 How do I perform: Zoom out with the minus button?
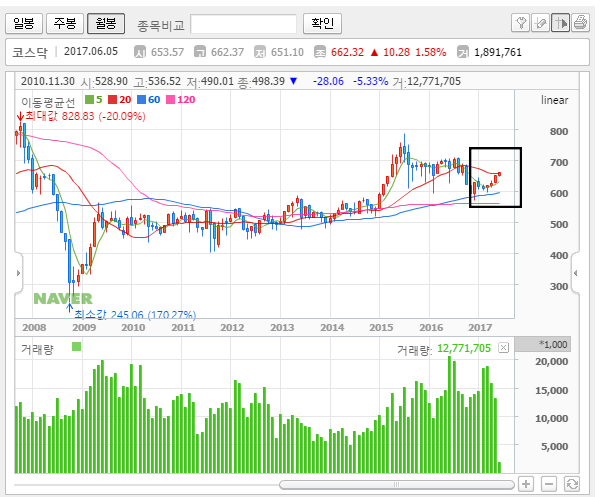tap(549, 484)
